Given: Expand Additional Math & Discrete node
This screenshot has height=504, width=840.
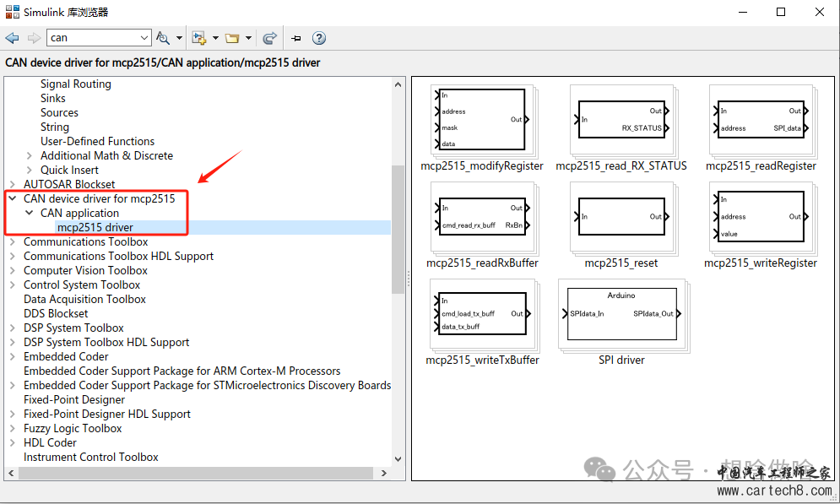Looking at the screenshot, I should [30, 156].
